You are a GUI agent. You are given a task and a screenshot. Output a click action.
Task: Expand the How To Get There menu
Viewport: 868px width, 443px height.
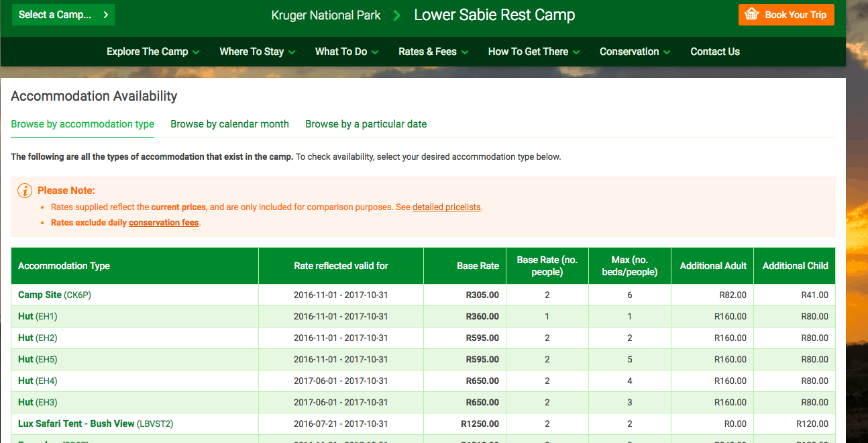534,52
